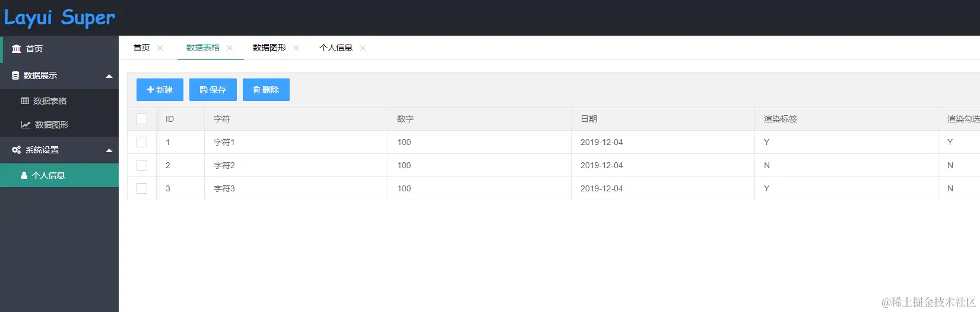Click the 日期 column header
980x312 pixels.
[663, 119]
